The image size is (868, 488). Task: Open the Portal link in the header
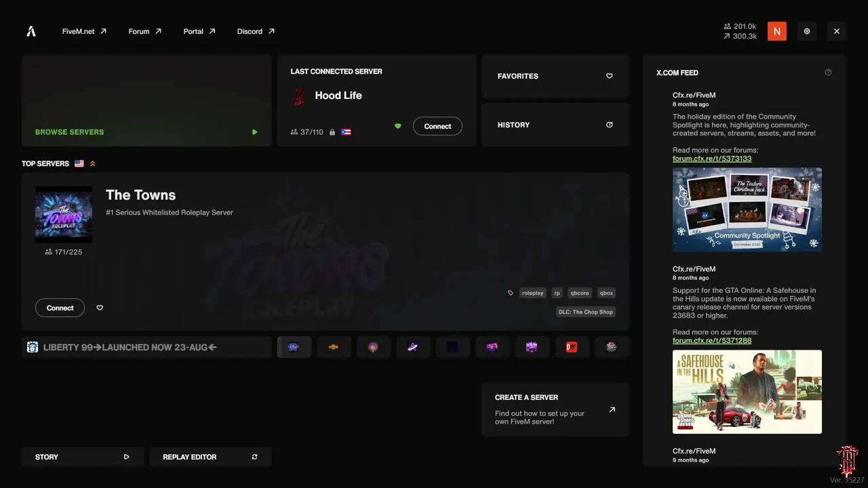(x=199, y=31)
